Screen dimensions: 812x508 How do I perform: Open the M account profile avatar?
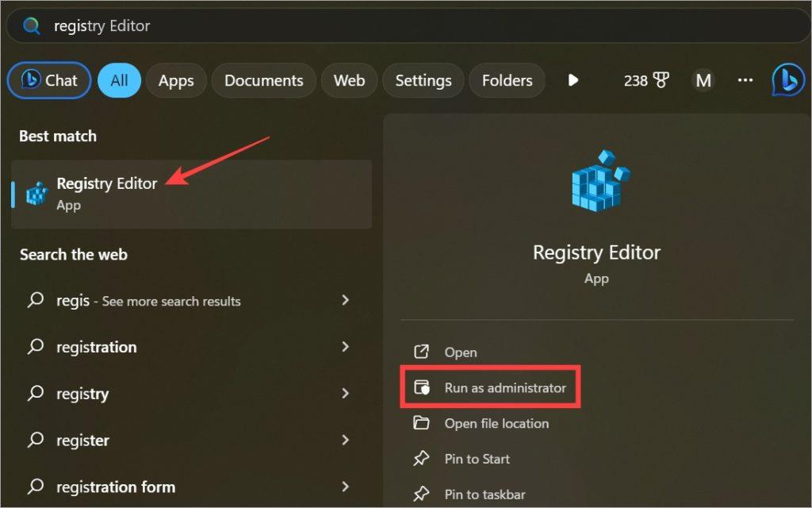tap(703, 80)
